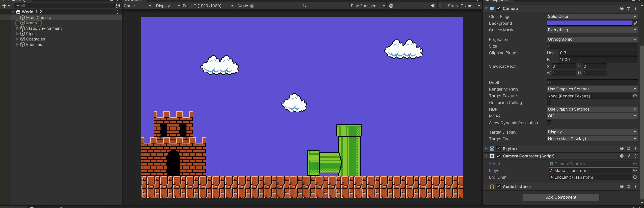Screen dimensions: 644x208
Task: Click Add Component button
Action: 561,197
